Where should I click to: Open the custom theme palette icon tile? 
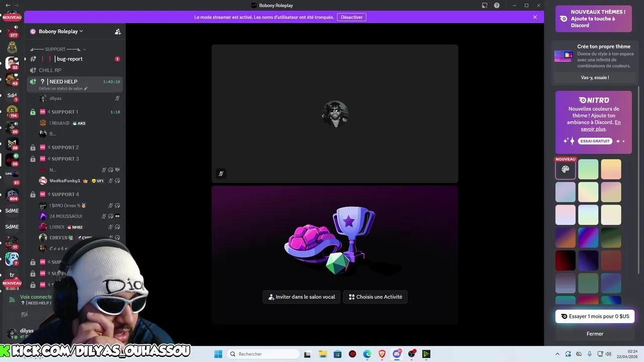point(566,169)
